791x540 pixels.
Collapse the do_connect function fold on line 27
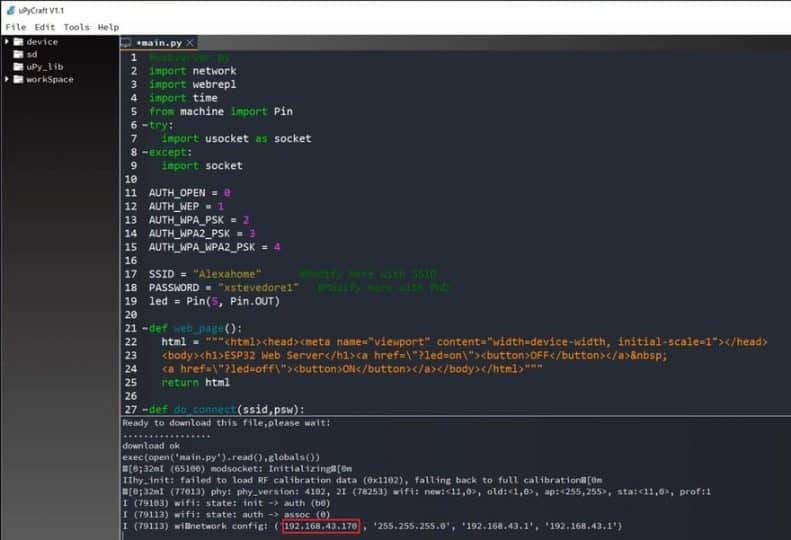click(x=145, y=409)
